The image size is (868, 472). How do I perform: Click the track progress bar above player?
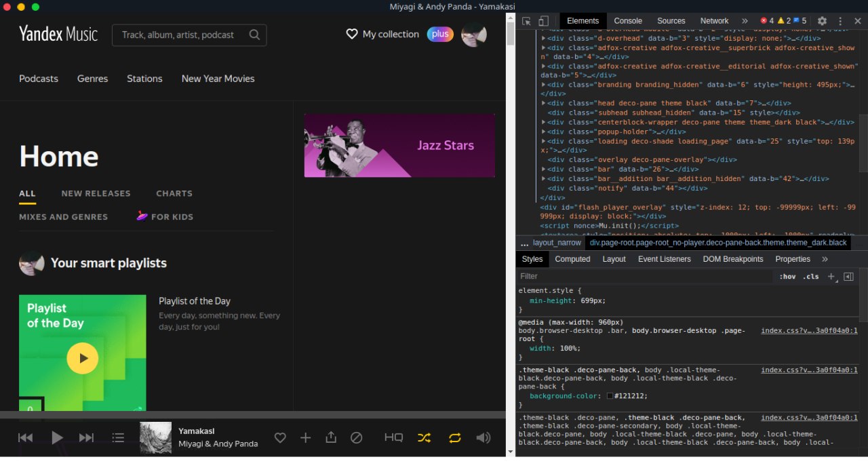click(253, 414)
